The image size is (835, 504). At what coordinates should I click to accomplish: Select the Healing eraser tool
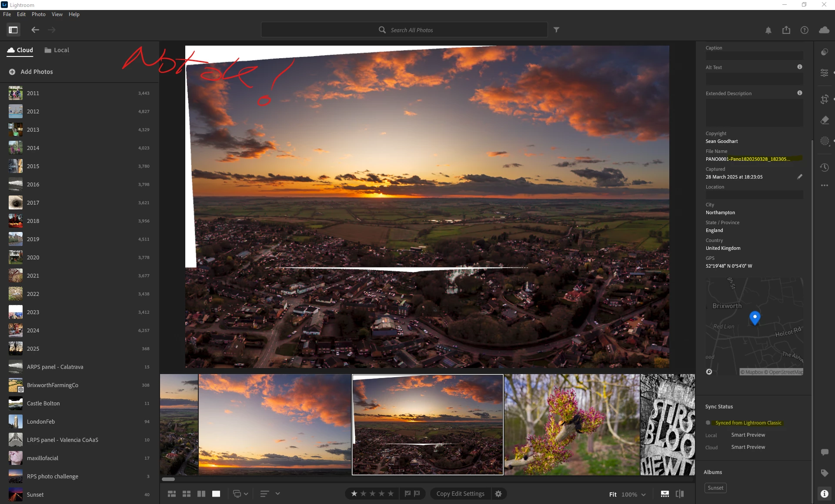pos(824,120)
